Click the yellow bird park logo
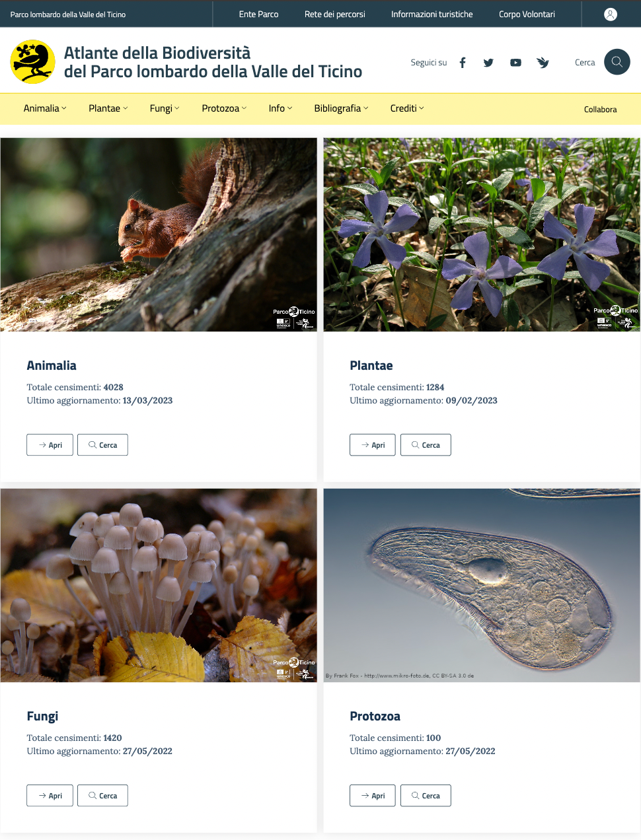The width and height of the screenshot is (641, 840). [32, 62]
